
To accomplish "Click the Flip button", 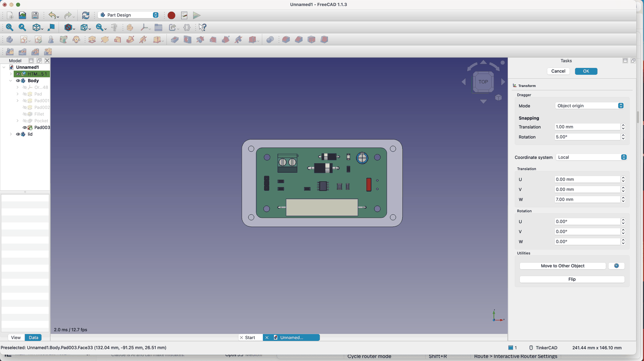I will 572,279.
